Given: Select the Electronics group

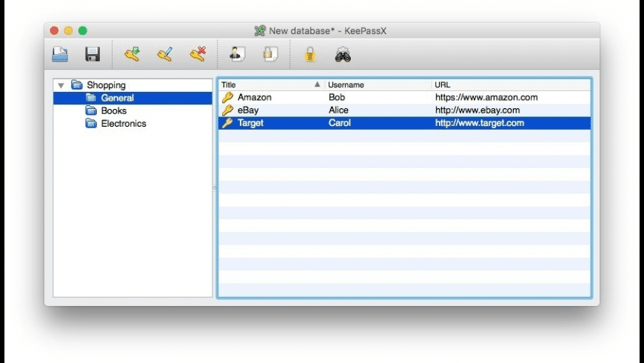Looking at the screenshot, I should coord(123,124).
